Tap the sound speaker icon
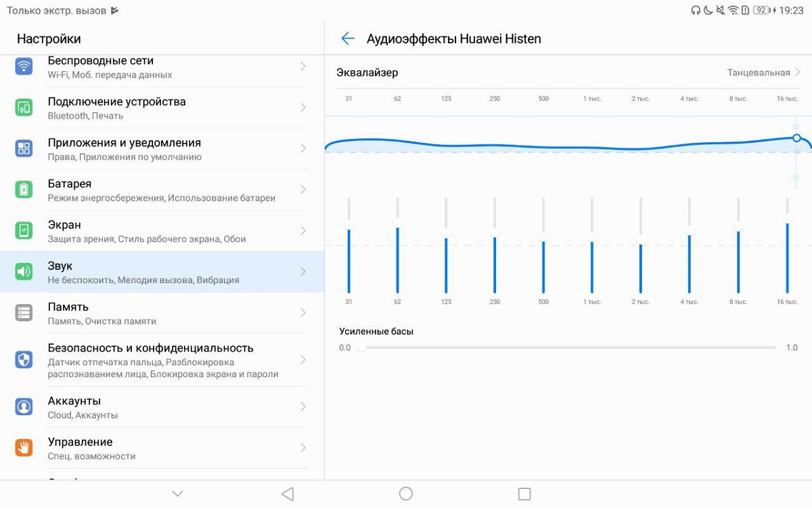Image resolution: width=812 pixels, height=508 pixels. (24, 272)
